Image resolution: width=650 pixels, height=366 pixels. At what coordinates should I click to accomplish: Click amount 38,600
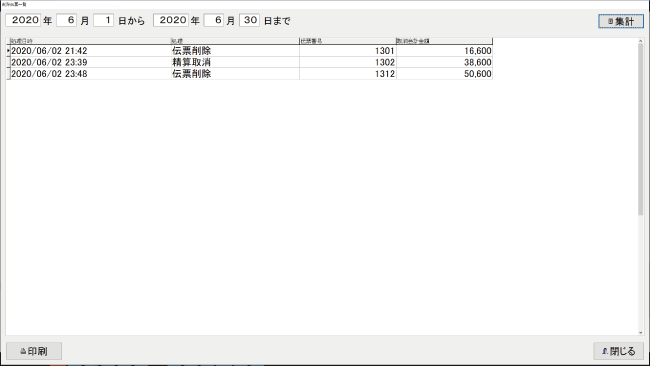pyautogui.click(x=444, y=62)
